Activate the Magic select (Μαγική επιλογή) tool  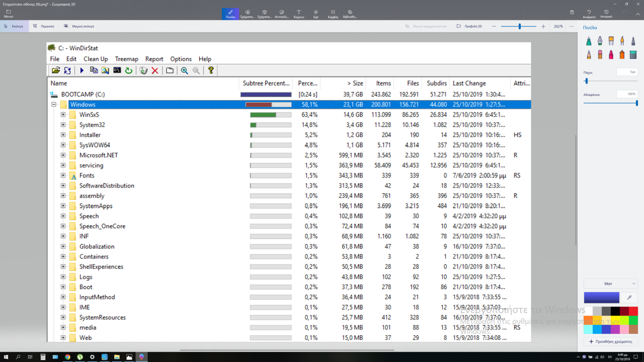pos(79,26)
